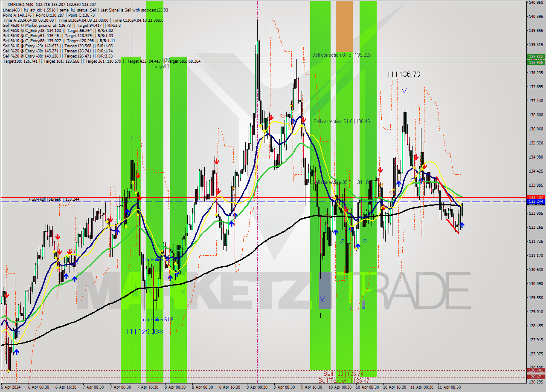
Task: Select the Sell correction 61.8 | 136.46 label
Action: pos(342,121)
